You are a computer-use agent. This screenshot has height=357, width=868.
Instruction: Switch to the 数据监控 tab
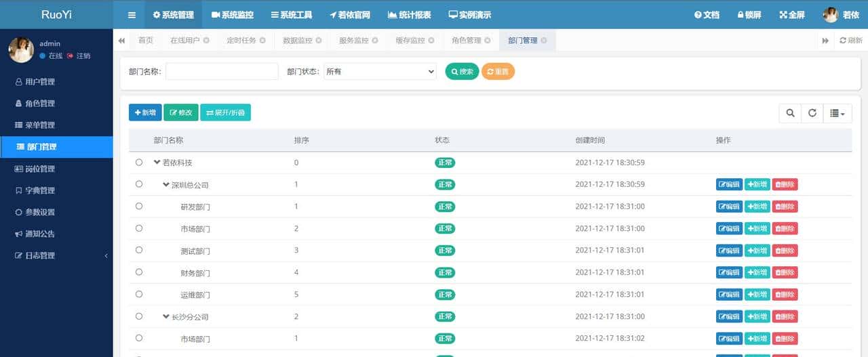pos(298,41)
